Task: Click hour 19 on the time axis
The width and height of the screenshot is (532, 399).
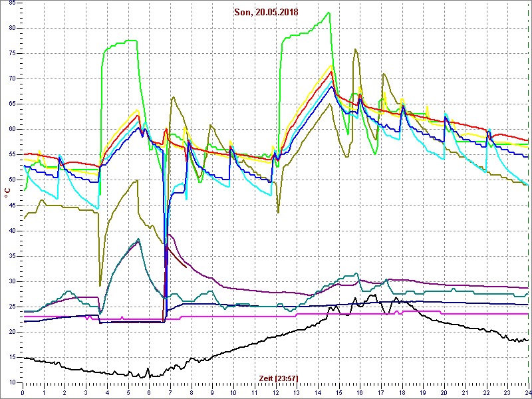Action: tap(423, 392)
